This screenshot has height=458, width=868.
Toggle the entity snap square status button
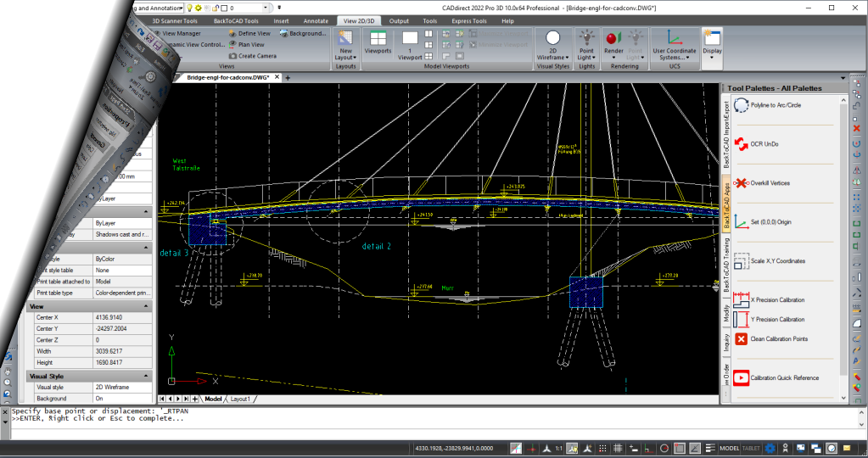(x=680, y=448)
